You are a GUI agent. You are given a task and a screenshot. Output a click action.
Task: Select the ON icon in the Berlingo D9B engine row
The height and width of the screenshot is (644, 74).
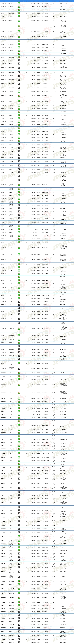point(19,68)
